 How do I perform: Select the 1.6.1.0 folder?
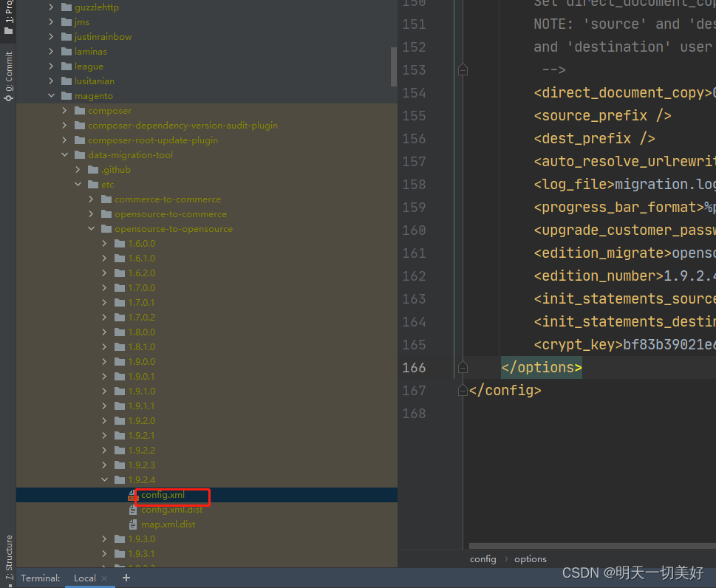(142, 258)
